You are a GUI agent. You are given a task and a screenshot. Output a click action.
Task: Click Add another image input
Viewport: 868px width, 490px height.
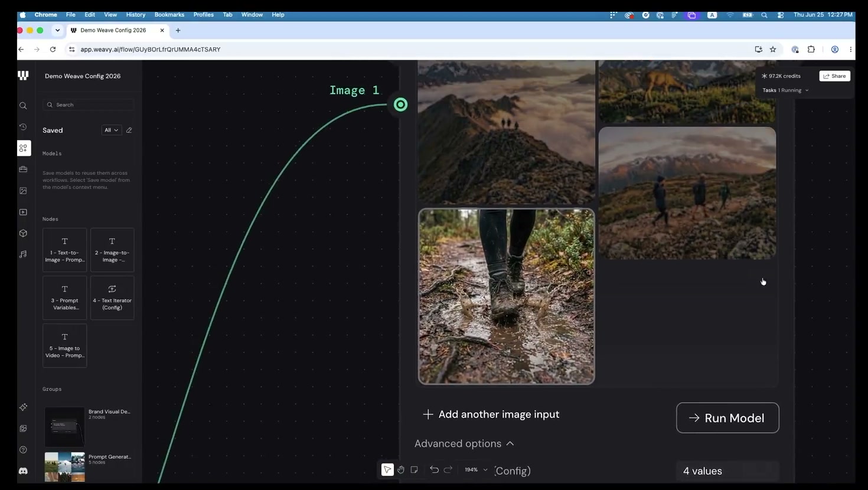491,414
